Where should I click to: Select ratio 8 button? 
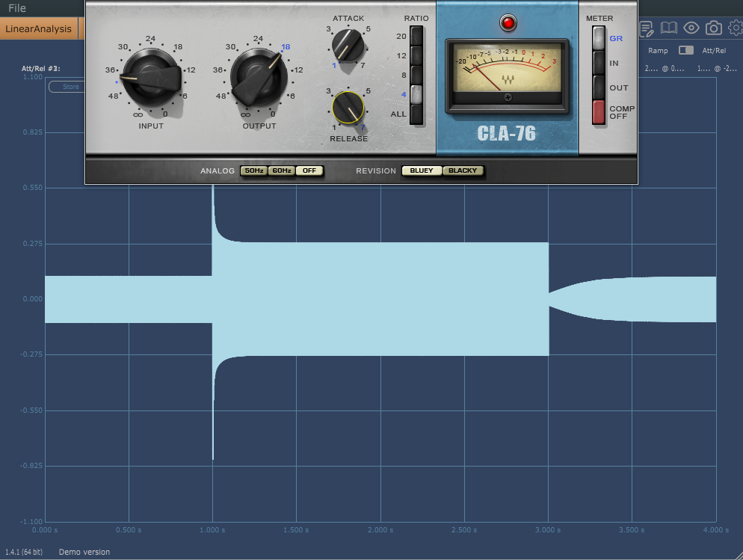click(416, 75)
